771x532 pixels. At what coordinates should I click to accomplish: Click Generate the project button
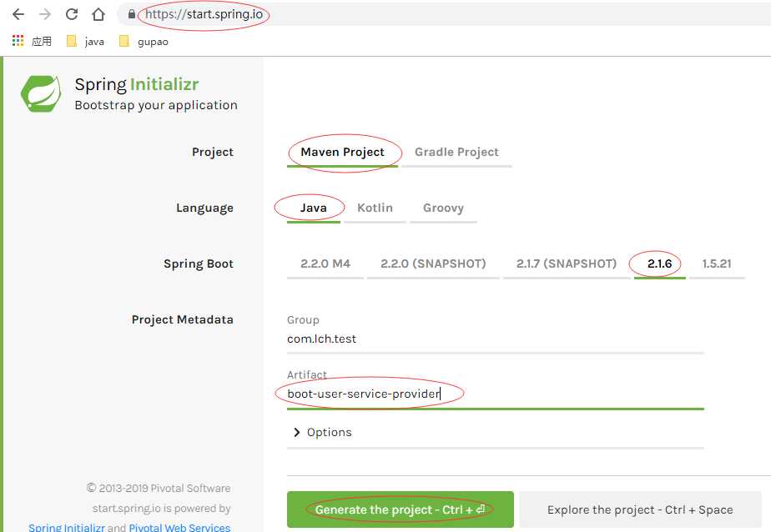[401, 509]
